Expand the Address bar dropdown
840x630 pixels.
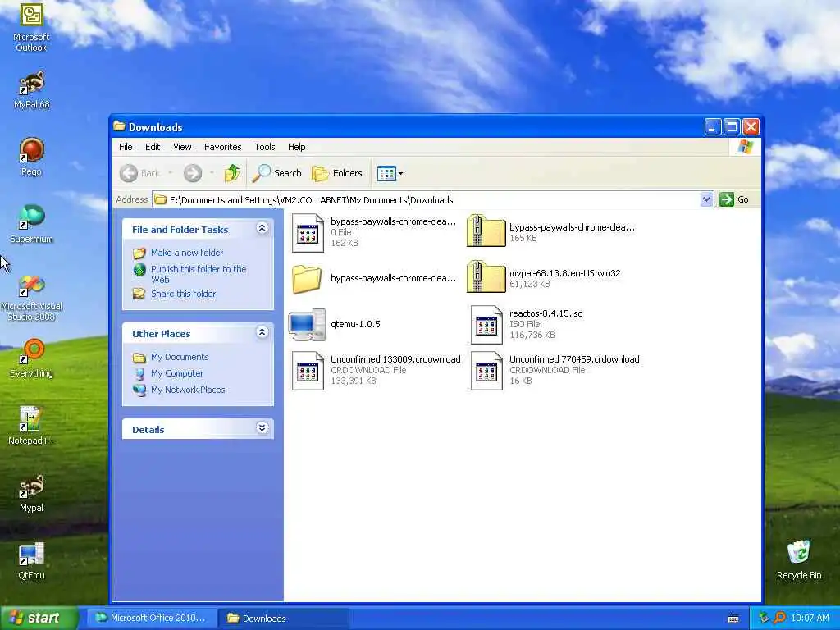706,199
